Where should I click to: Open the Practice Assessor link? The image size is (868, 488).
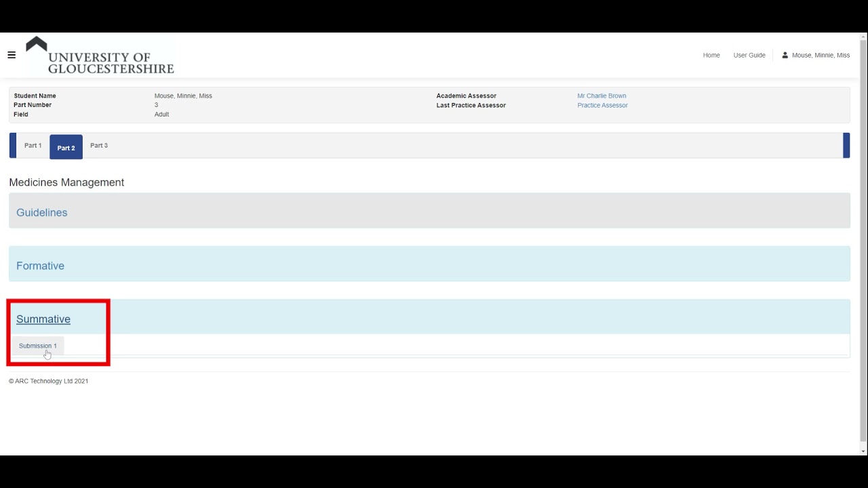pyautogui.click(x=602, y=105)
